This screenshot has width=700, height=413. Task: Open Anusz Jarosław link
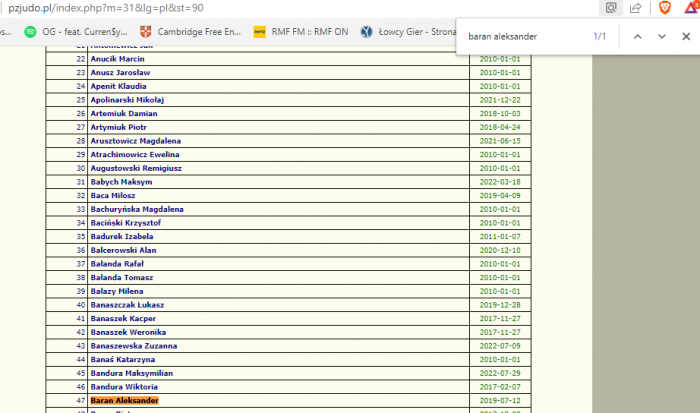pos(120,72)
